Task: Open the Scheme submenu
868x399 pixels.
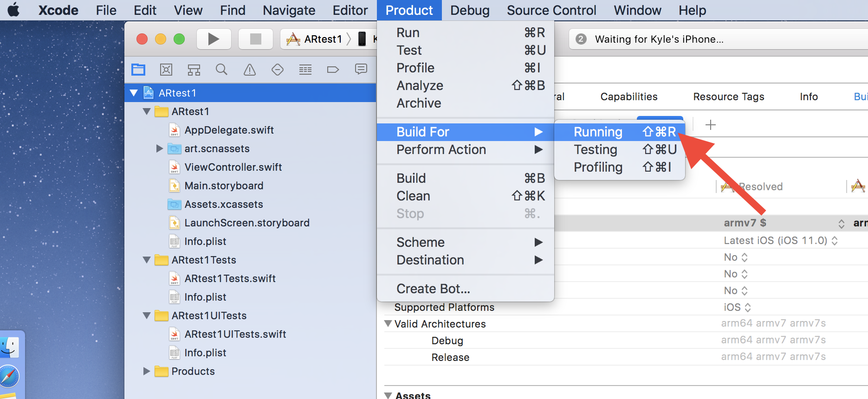Action: pos(466,242)
